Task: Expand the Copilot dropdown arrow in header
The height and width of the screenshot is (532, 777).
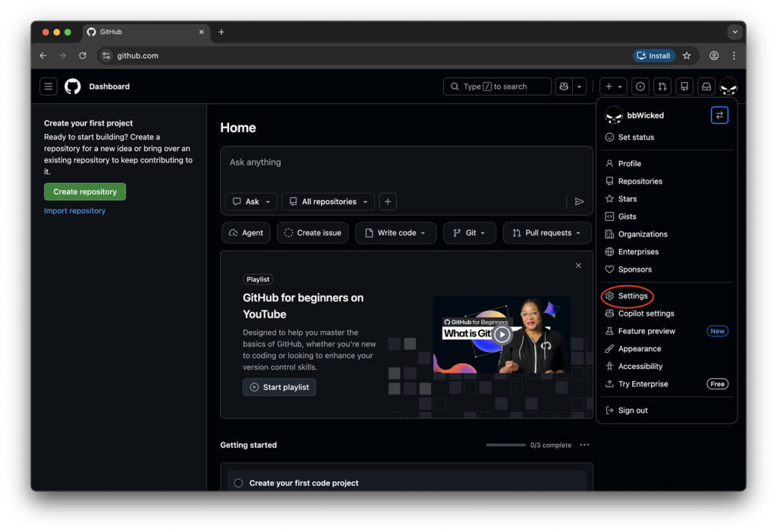Action: [579, 87]
